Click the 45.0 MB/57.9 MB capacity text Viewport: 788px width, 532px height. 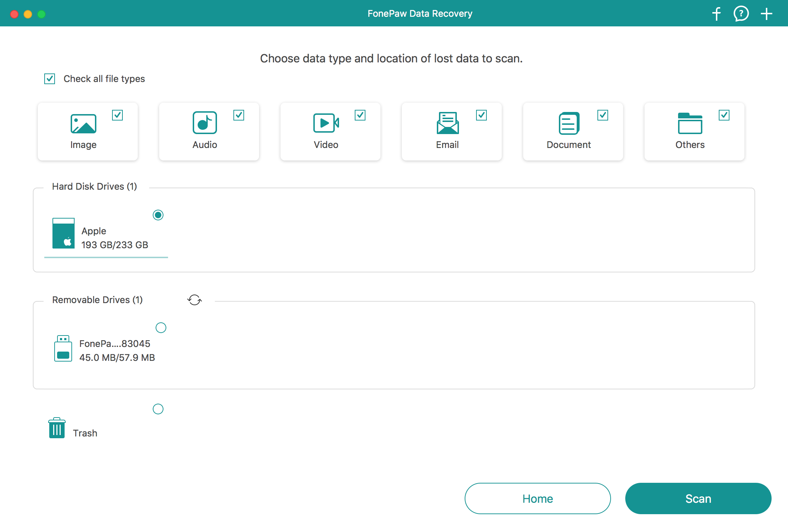coord(117,358)
